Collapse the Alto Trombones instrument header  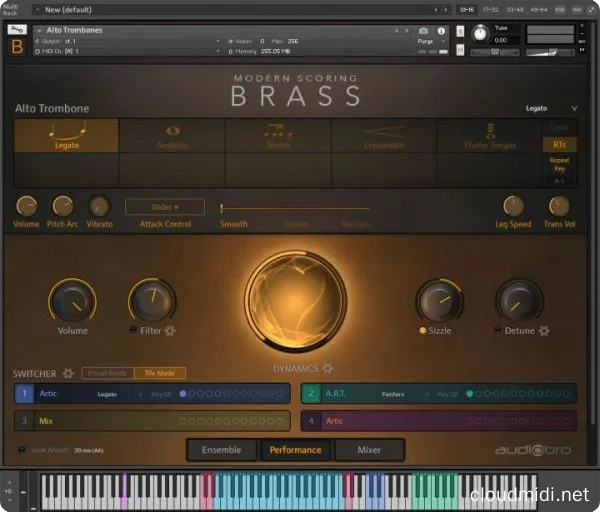39,30
